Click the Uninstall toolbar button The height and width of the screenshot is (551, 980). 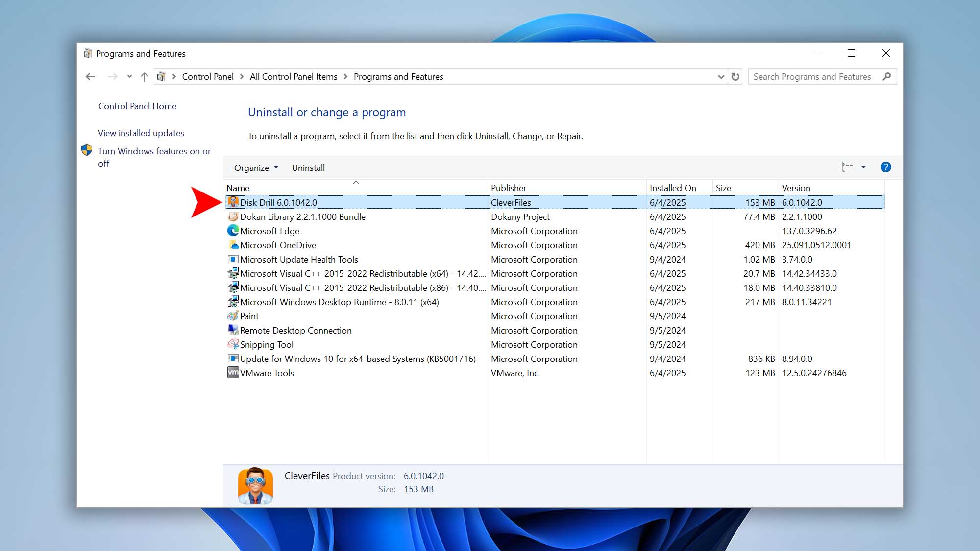tap(308, 168)
